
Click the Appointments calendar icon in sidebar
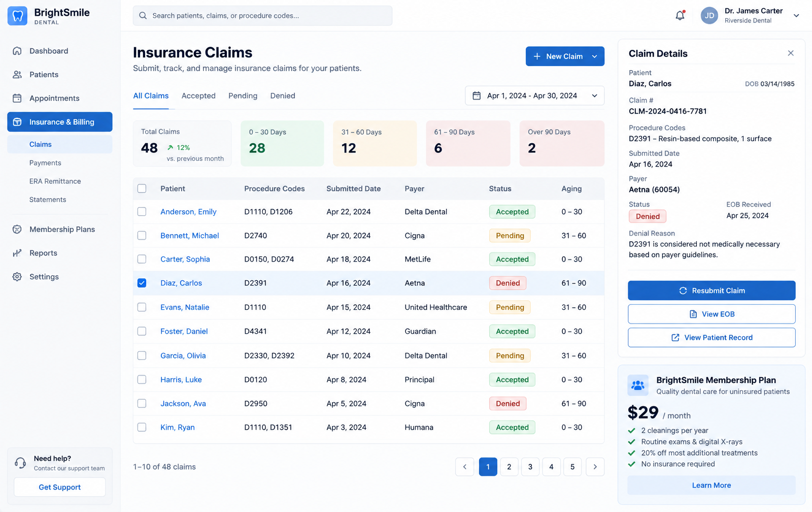point(17,98)
